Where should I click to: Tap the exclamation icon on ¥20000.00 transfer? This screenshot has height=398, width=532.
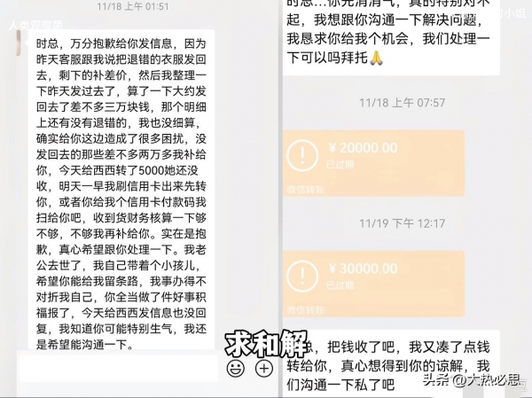click(x=302, y=155)
